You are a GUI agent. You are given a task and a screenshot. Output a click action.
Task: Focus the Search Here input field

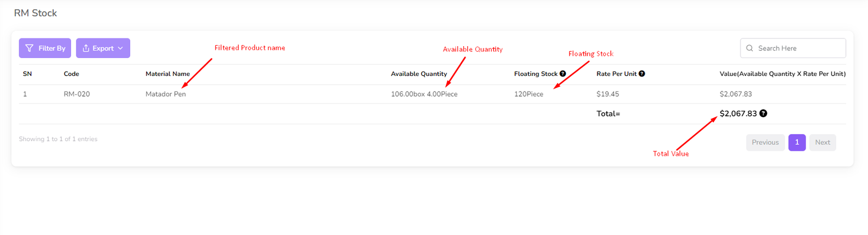point(797,48)
